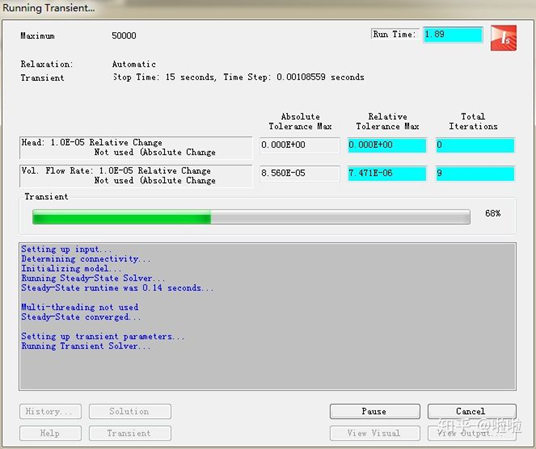
Task: Click Vol. Flow Rate relative tolerance 7.471E-06
Action: coord(387,173)
